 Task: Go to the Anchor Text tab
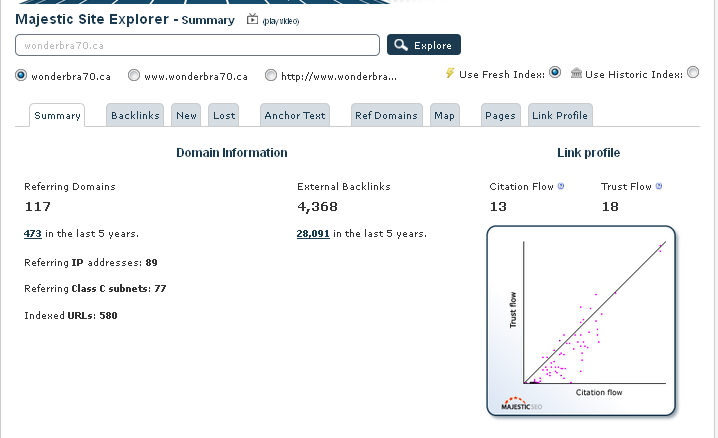295,115
